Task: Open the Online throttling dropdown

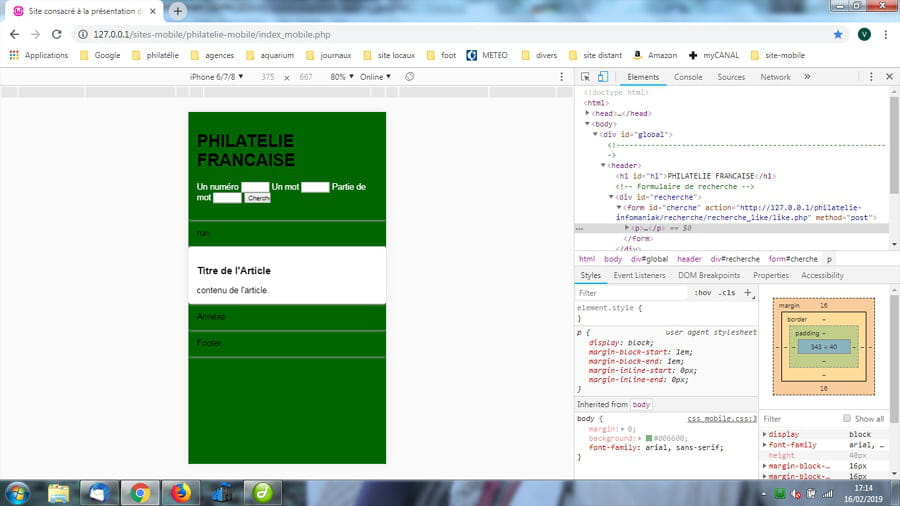Action: [x=375, y=76]
